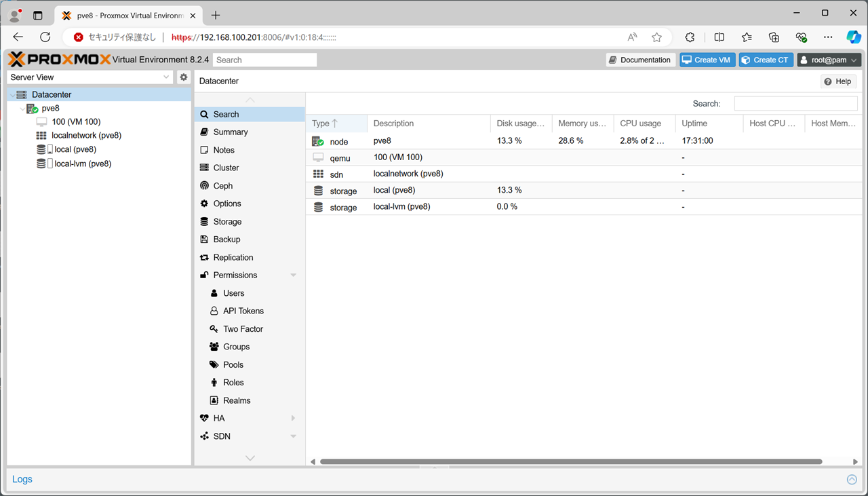
Task: Click the Proxmox logo
Action: pos(60,60)
